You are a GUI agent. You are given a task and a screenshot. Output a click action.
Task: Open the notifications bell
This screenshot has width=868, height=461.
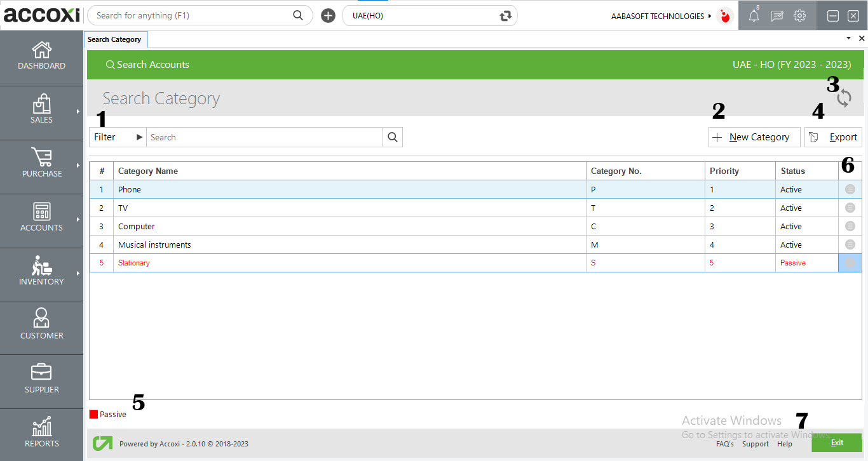754,15
